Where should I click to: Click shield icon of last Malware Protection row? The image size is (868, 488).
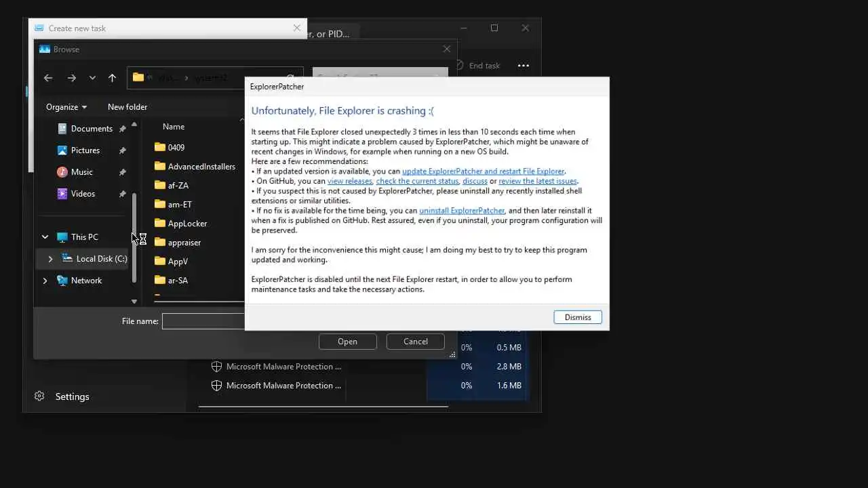pos(216,386)
